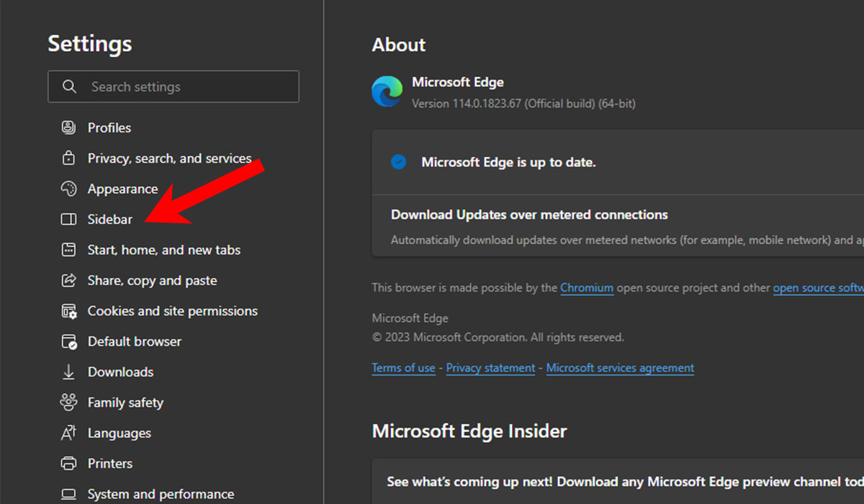Click the Microsoft Edge logo under About
This screenshot has height=504, width=864.
coord(387,91)
